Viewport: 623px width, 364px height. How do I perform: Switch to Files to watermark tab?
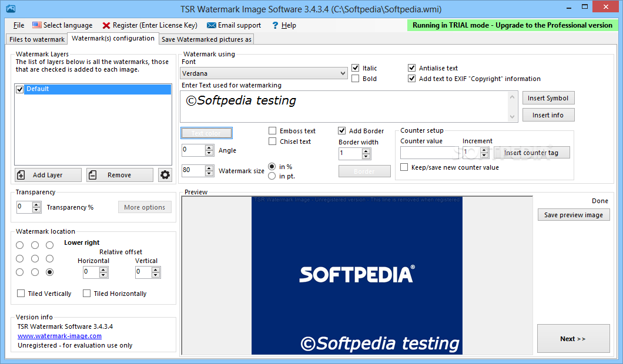click(x=36, y=39)
